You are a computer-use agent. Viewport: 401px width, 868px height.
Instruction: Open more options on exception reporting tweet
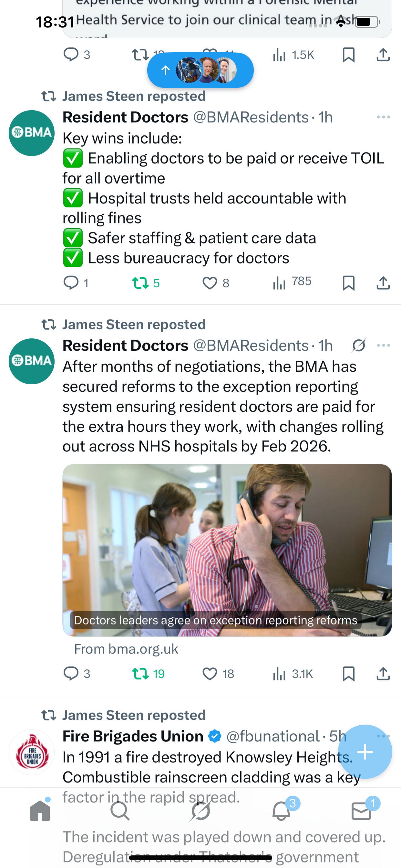384,346
